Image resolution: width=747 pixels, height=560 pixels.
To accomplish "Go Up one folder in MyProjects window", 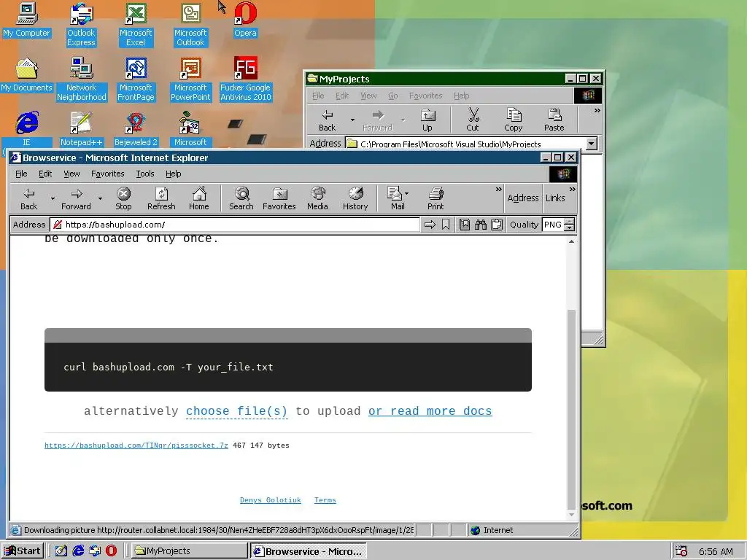I will tap(427, 120).
